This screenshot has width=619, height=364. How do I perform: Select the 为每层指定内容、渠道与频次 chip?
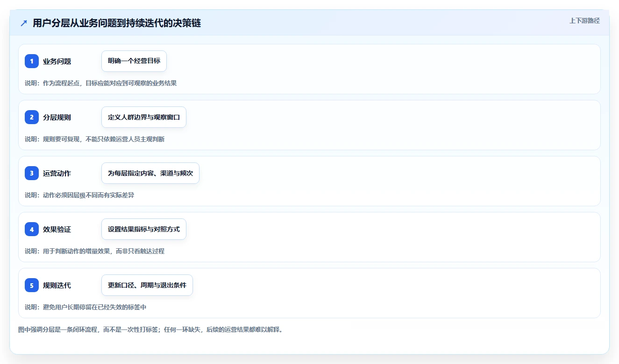coord(150,173)
